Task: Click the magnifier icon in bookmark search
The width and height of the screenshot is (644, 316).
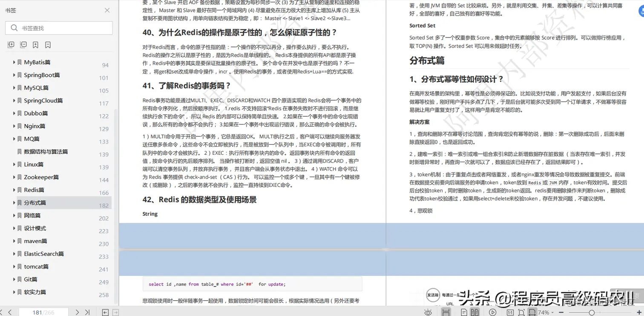Action: point(13,28)
